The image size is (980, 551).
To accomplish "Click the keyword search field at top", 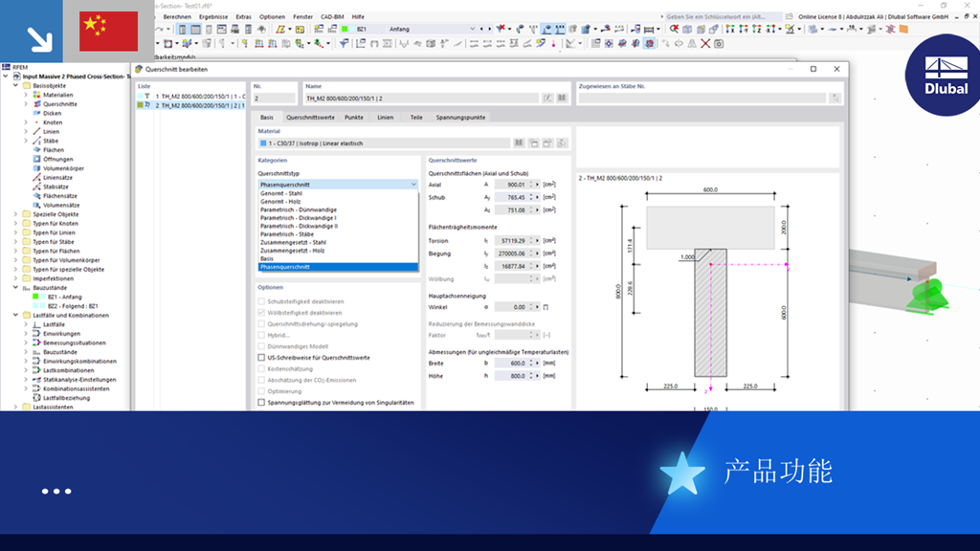I will tap(722, 17).
